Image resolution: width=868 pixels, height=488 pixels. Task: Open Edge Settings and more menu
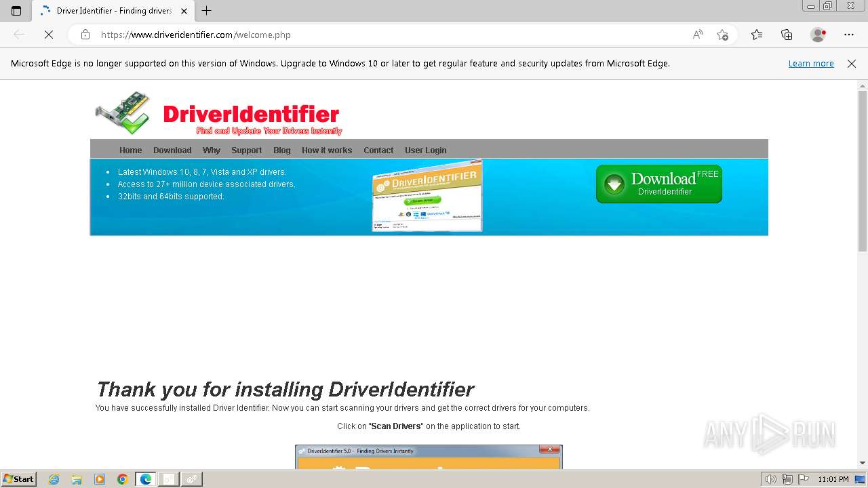(x=849, y=35)
